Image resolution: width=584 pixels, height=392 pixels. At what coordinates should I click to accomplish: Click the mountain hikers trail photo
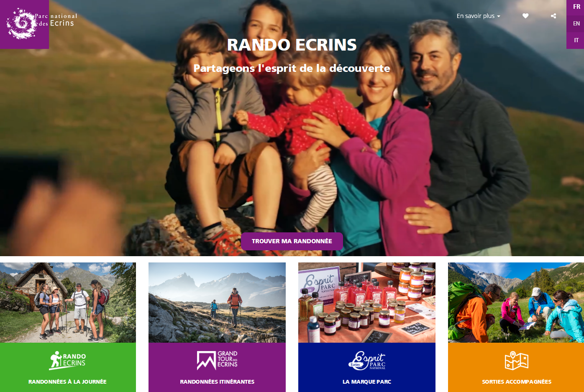pos(217,303)
